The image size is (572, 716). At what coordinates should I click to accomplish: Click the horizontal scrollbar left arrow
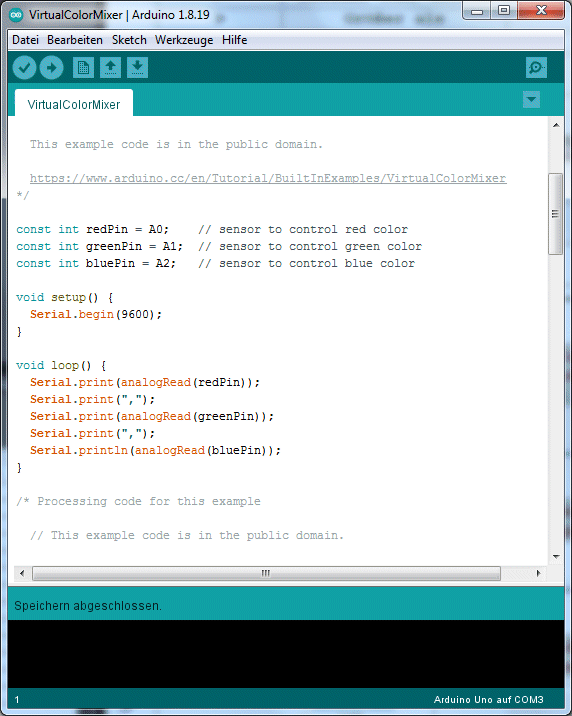22,573
